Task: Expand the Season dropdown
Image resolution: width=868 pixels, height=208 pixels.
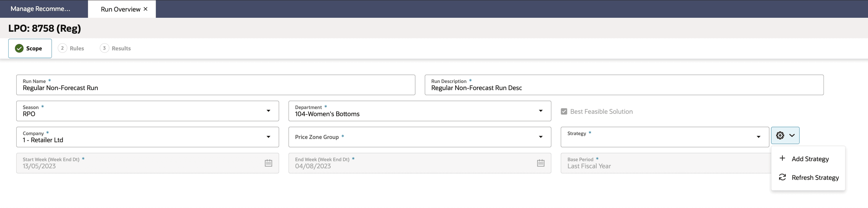Action: pos(268,111)
